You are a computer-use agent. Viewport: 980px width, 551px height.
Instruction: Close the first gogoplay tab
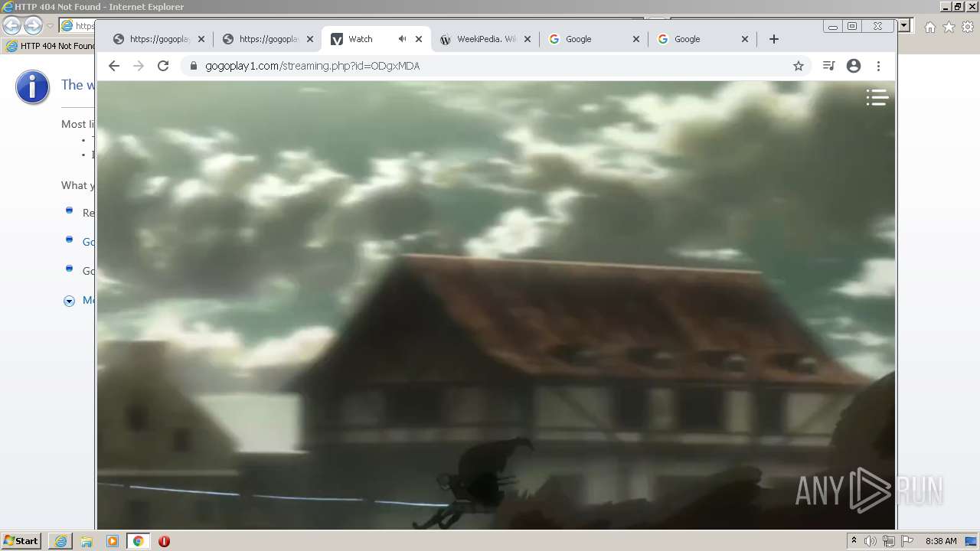click(201, 39)
